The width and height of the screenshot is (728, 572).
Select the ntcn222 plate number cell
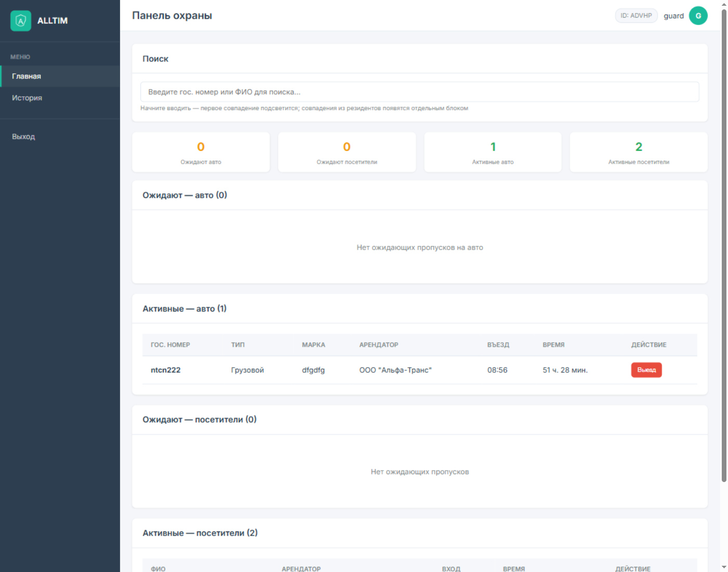tap(165, 370)
